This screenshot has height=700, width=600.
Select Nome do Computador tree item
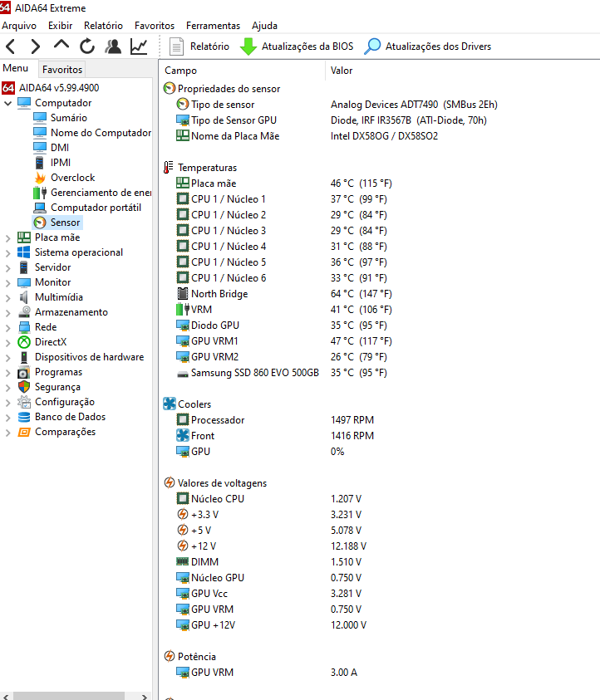point(101,133)
